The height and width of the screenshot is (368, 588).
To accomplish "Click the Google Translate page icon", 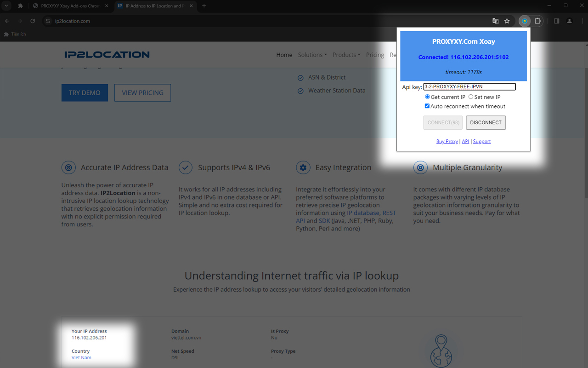I will (x=495, y=21).
